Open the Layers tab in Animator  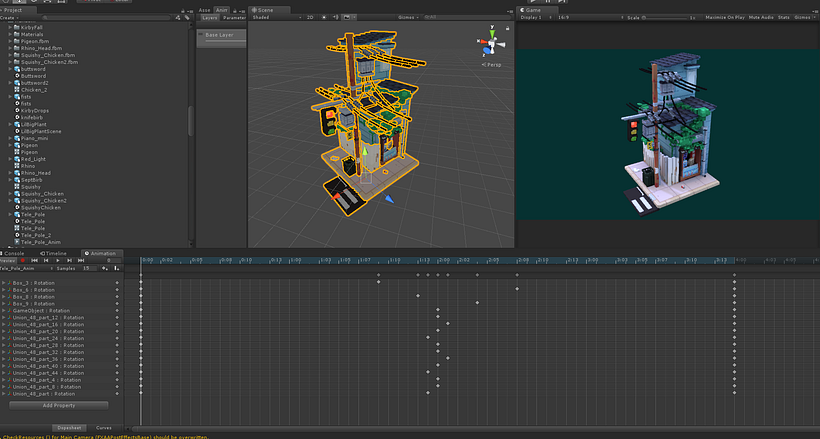click(210, 17)
